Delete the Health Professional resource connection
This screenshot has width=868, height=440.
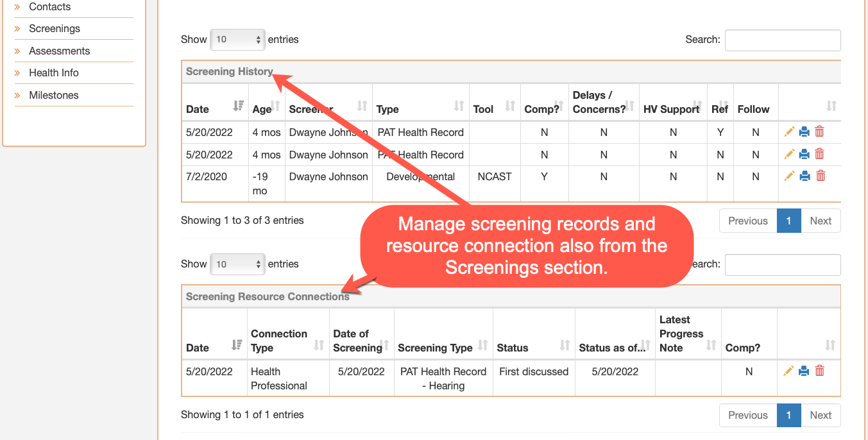(x=819, y=371)
